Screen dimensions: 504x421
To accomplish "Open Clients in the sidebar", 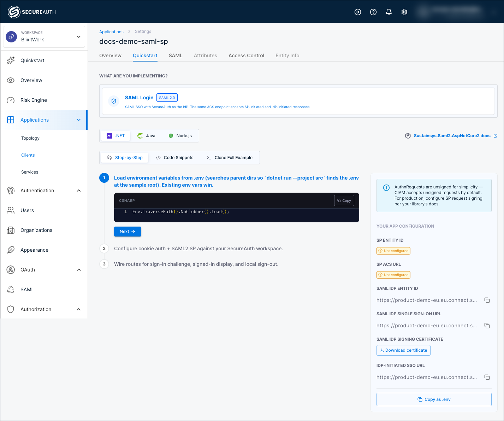I will (28, 155).
